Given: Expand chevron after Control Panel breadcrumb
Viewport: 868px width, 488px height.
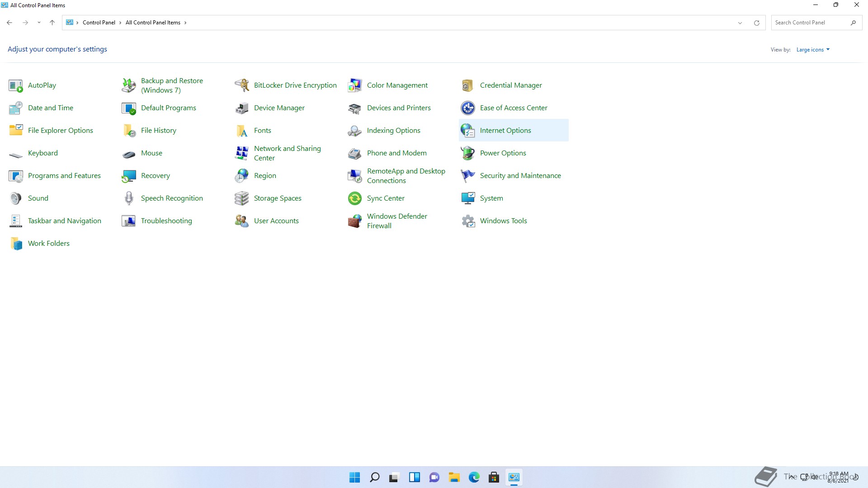Looking at the screenshot, I should (x=120, y=23).
